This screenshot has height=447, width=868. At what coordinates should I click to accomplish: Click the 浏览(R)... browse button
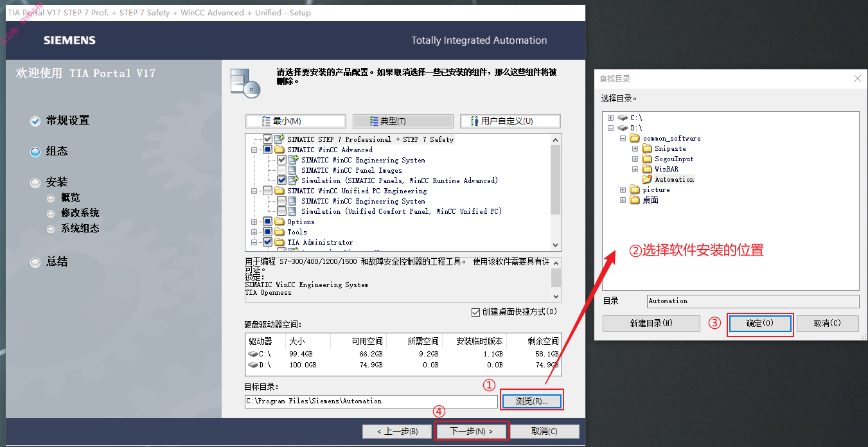coord(532,401)
